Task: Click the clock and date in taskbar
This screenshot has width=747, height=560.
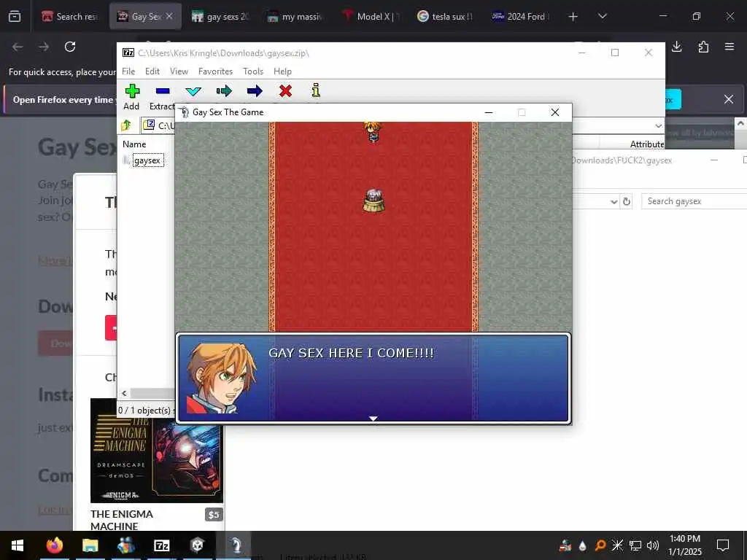Action: point(684,545)
